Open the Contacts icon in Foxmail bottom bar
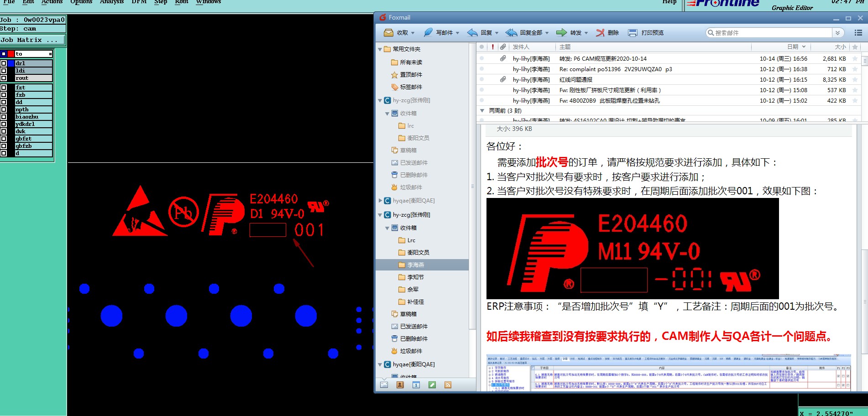This screenshot has height=416, width=868. (400, 385)
